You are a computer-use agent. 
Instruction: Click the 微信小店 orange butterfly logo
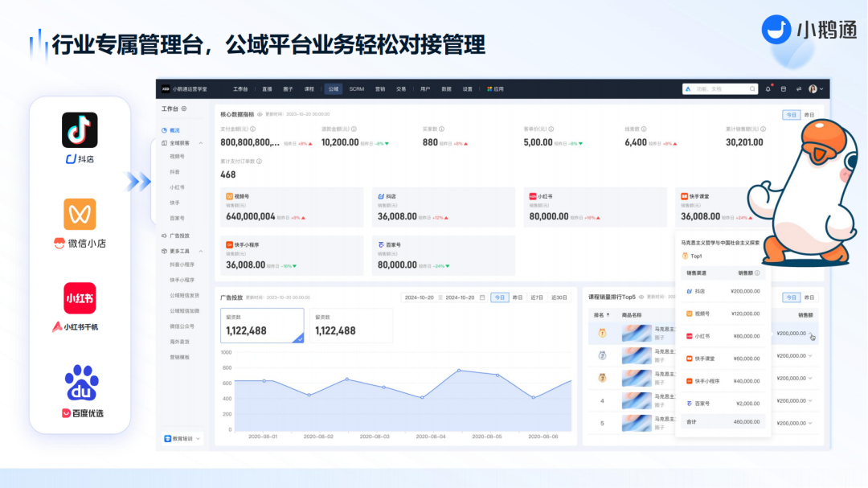click(x=80, y=214)
